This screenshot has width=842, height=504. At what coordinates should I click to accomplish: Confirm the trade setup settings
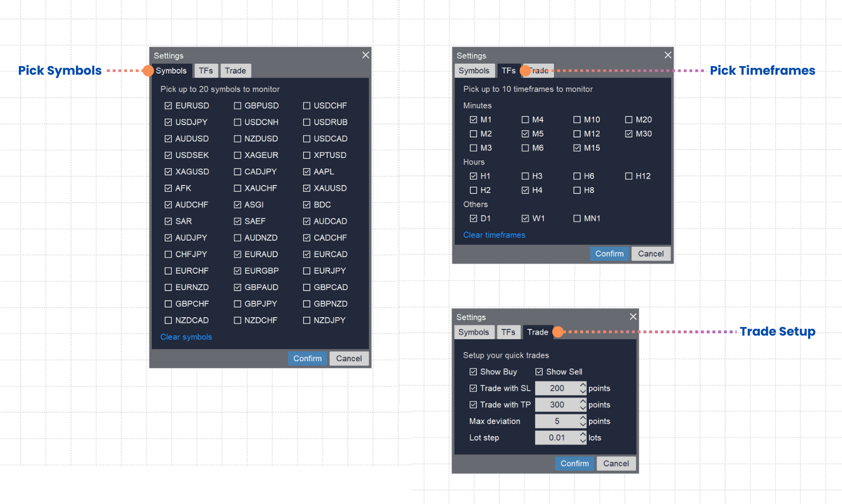tap(575, 464)
